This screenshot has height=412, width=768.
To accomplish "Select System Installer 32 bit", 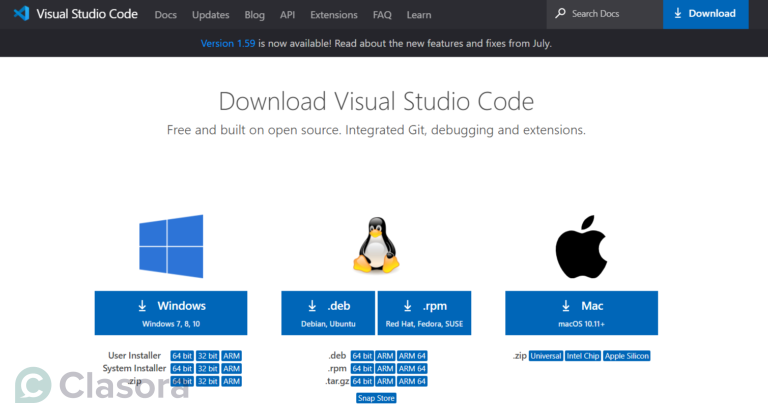I will pos(207,368).
